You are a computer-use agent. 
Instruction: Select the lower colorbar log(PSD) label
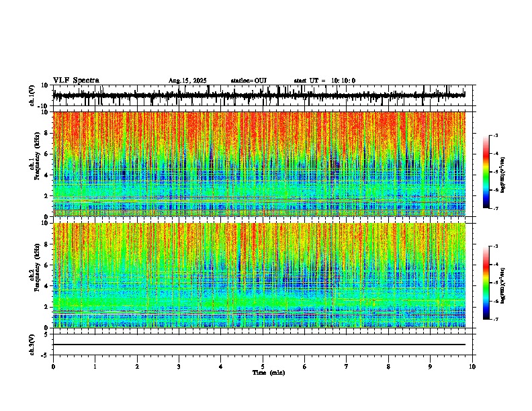click(503, 285)
